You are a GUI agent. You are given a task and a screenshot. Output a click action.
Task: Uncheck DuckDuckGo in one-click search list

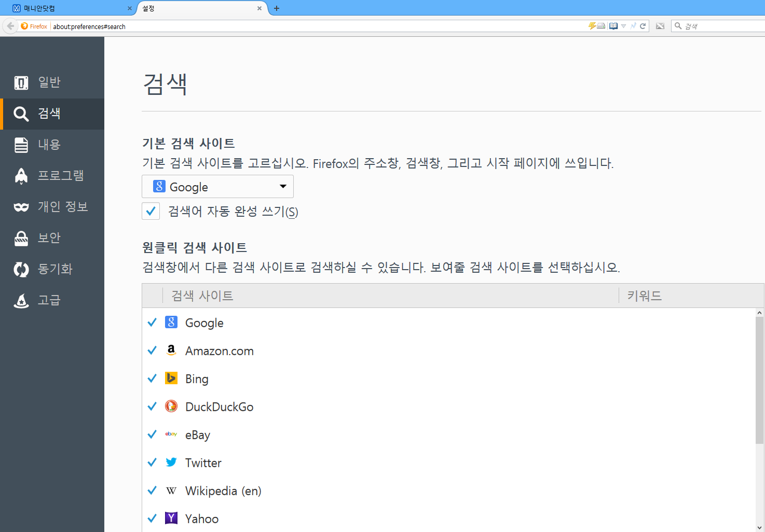pos(152,407)
